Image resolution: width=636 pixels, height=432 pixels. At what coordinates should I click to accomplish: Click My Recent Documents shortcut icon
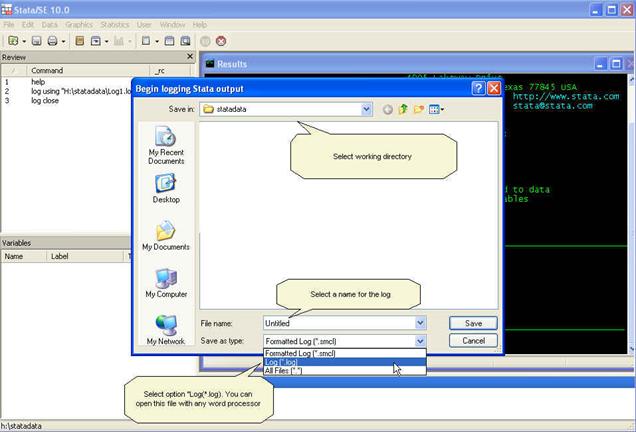[166, 143]
